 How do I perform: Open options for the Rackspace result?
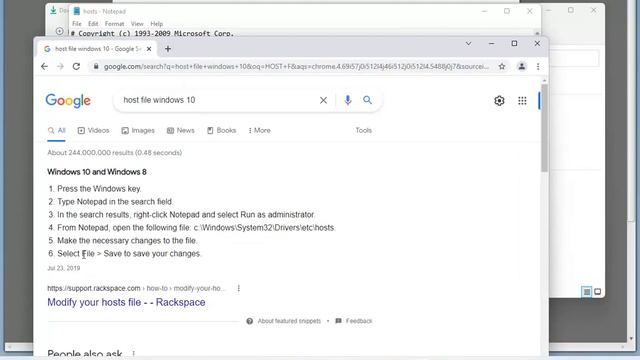pyautogui.click(x=239, y=289)
